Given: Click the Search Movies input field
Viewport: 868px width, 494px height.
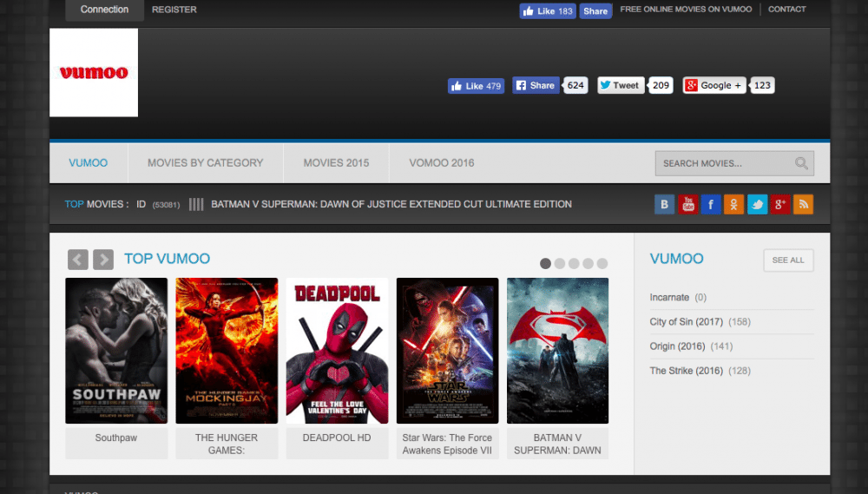Looking at the screenshot, I should click(x=734, y=163).
